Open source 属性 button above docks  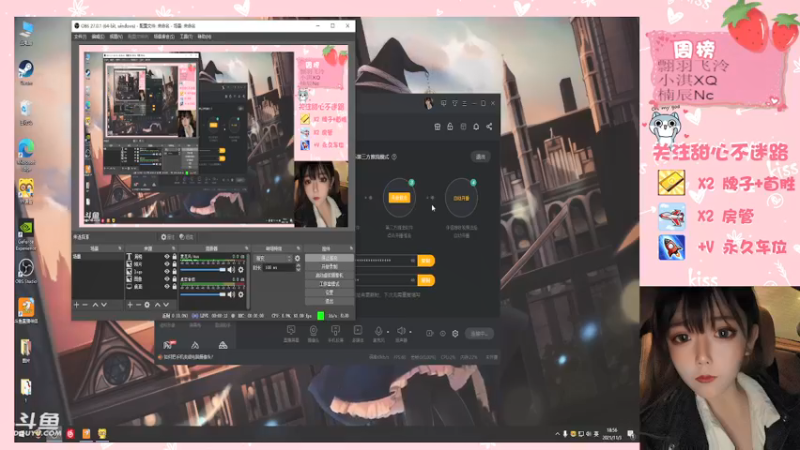[168, 237]
